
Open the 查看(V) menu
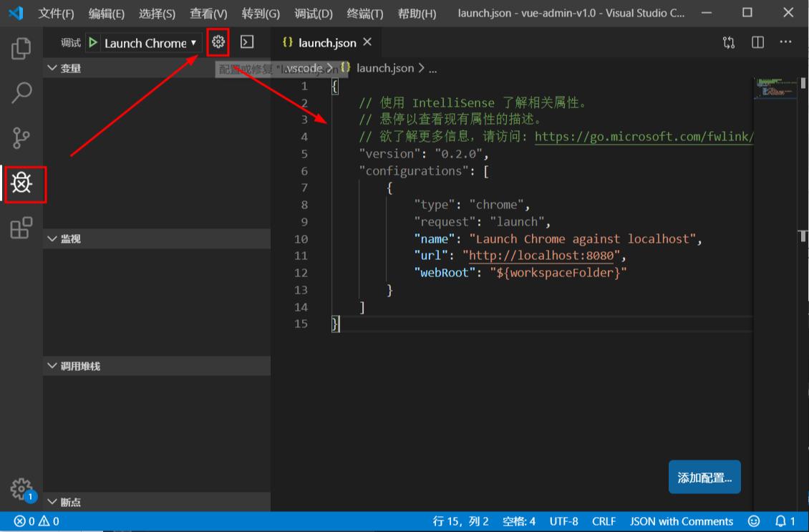coord(208,14)
